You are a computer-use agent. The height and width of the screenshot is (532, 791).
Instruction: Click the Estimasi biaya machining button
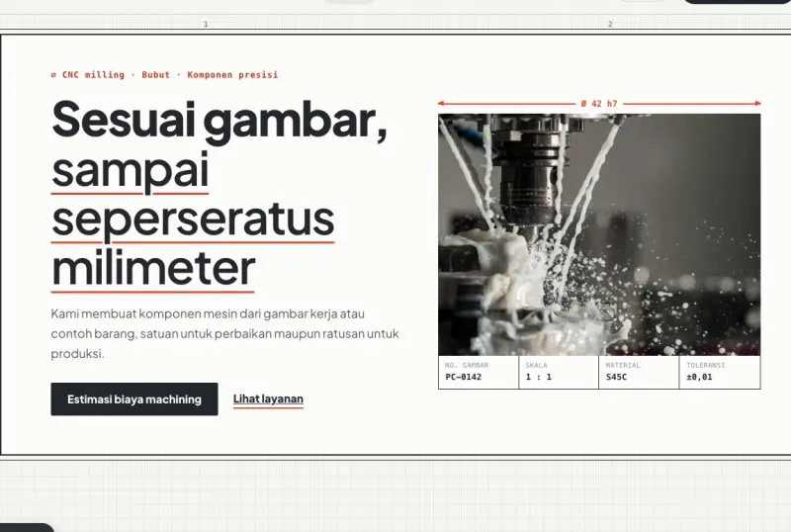pos(134,399)
